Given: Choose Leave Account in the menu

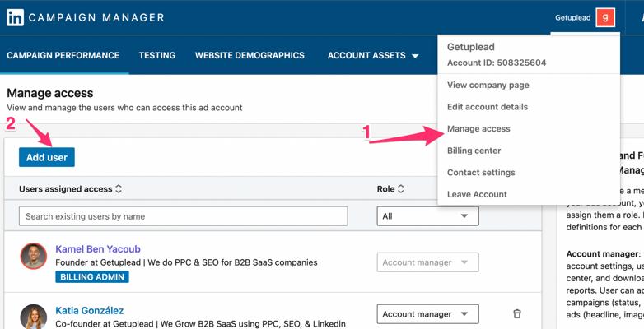Looking at the screenshot, I should (x=477, y=195).
